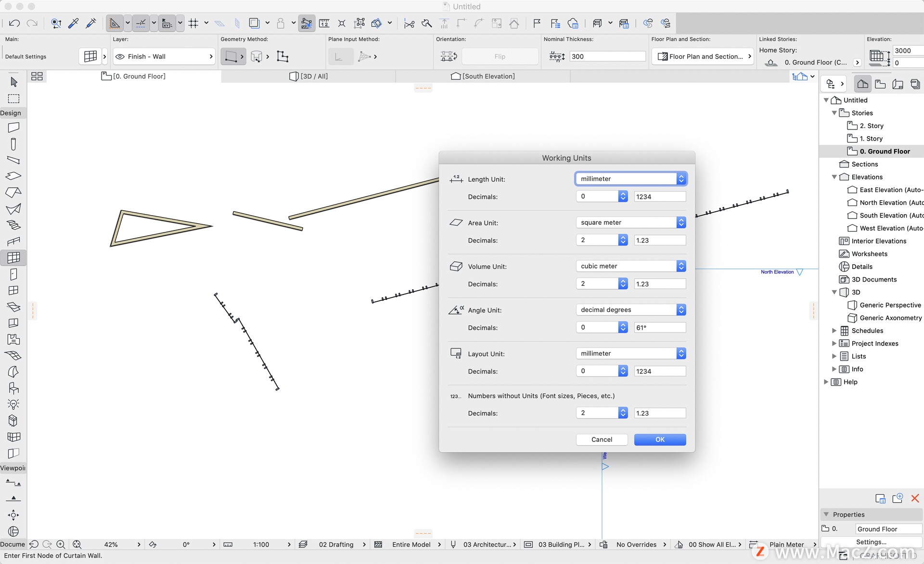Click the Nominal Thickness 300 field

tap(607, 57)
